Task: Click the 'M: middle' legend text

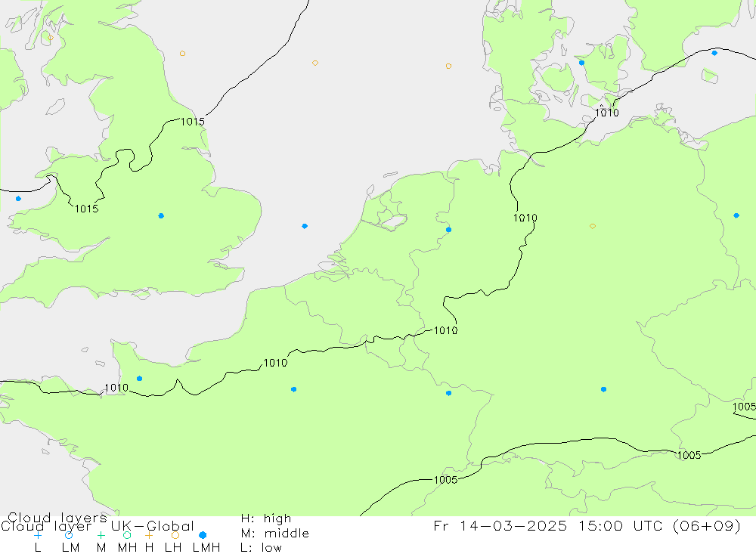Action: click(275, 534)
